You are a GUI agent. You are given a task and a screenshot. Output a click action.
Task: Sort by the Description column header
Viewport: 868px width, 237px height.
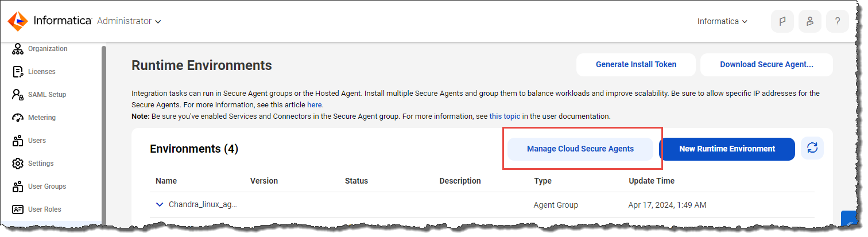(460, 181)
